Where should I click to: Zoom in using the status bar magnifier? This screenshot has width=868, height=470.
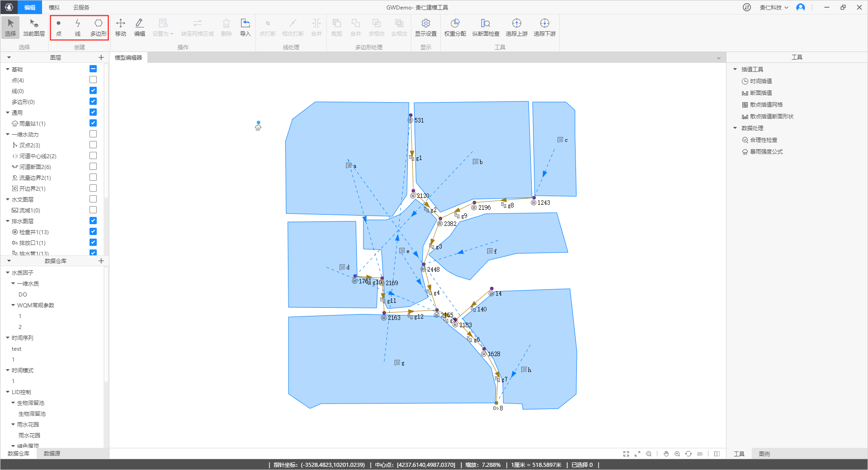click(x=677, y=454)
